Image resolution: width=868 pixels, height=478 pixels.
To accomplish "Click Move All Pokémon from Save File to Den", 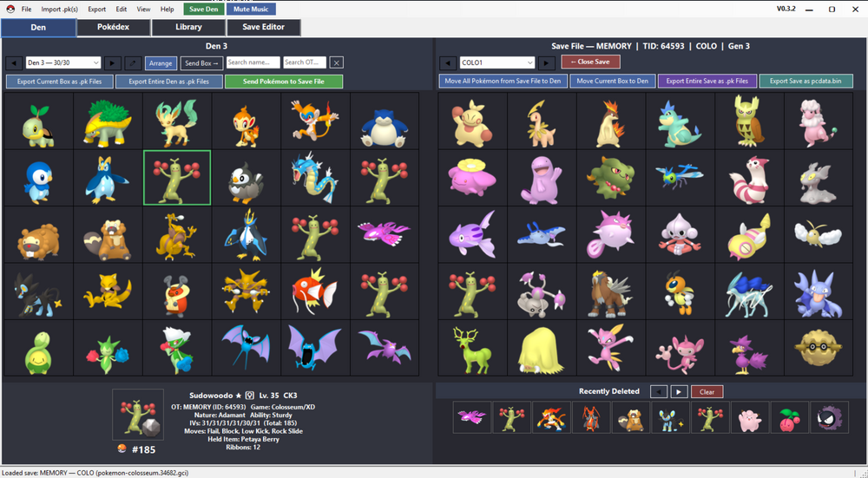I will pyautogui.click(x=503, y=81).
